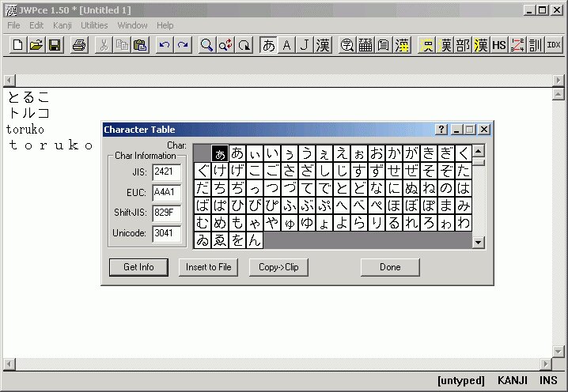Print the document via printer icon
Viewport: 568px width, 392px height.
click(79, 45)
